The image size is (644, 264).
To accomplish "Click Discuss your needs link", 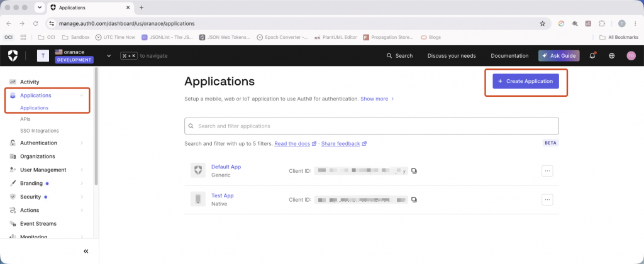I will 452,56.
